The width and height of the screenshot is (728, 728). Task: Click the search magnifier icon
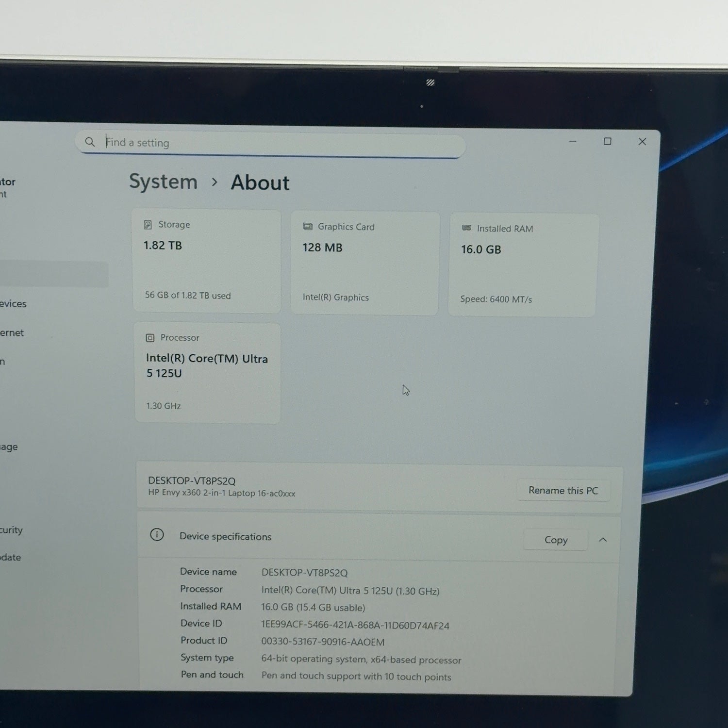tap(90, 142)
